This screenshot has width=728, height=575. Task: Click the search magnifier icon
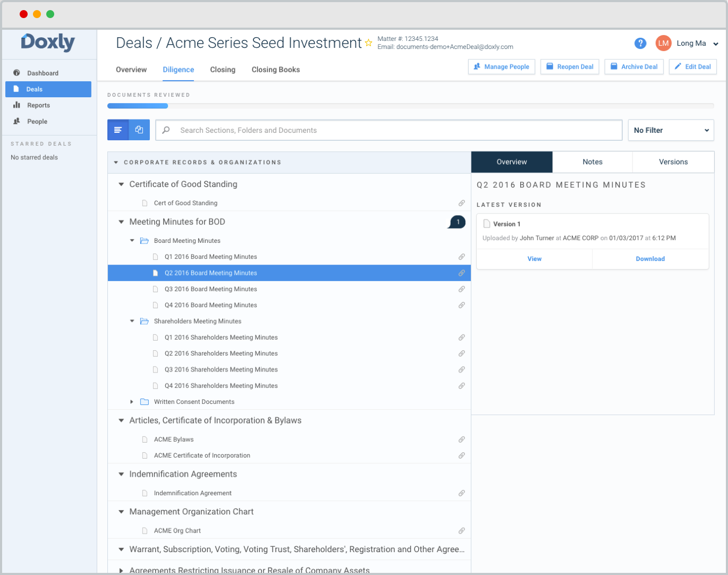point(166,130)
